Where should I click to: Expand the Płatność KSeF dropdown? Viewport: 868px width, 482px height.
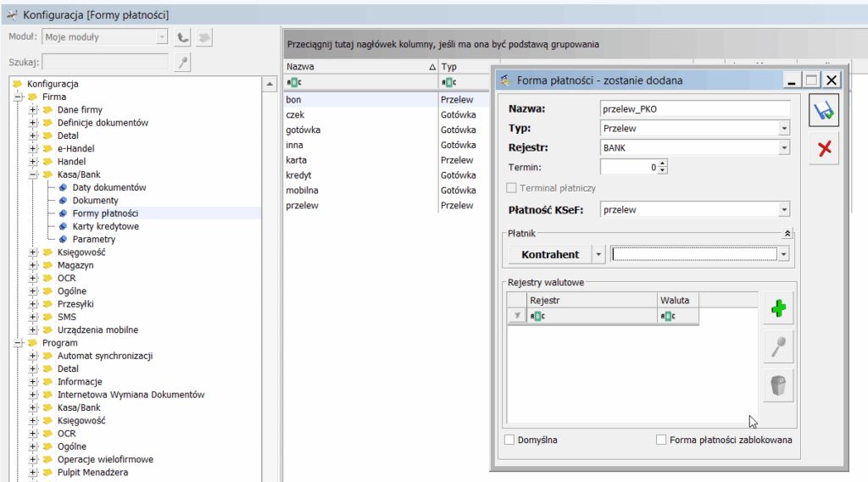point(784,210)
